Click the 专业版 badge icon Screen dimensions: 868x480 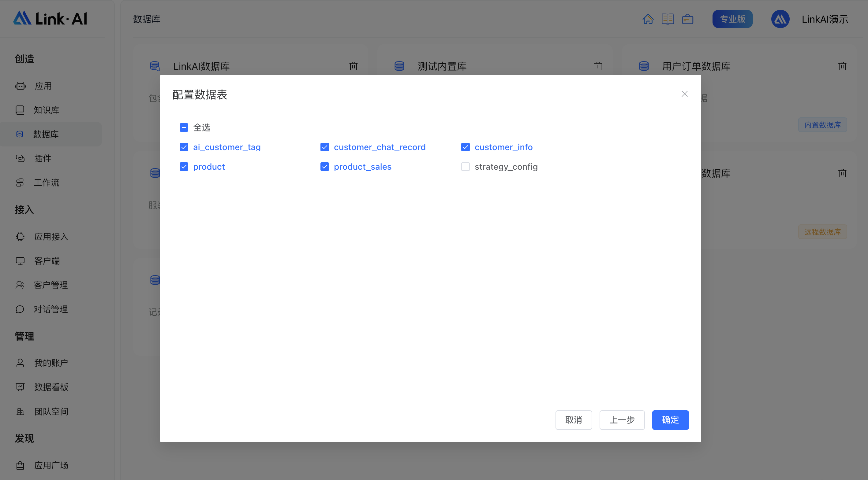click(x=733, y=19)
